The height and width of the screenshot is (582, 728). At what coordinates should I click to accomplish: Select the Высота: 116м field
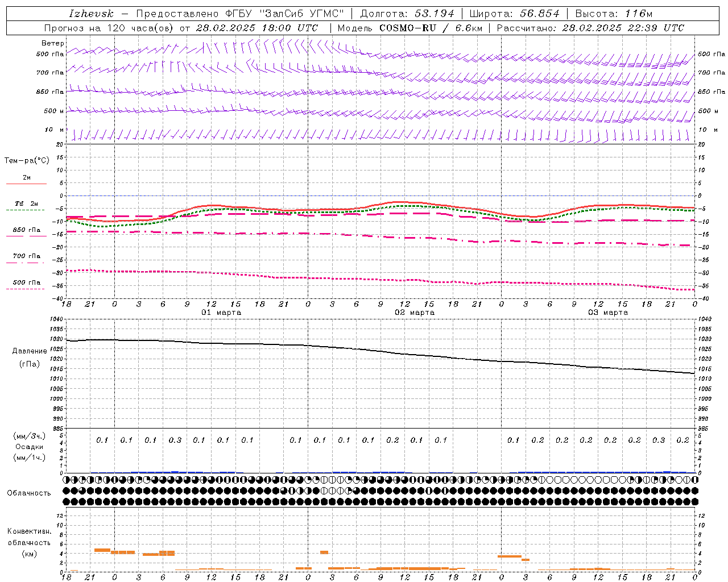point(614,14)
